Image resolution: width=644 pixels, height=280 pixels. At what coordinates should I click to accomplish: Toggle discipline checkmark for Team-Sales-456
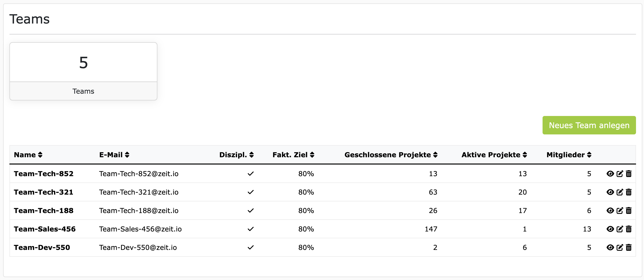[x=251, y=229]
